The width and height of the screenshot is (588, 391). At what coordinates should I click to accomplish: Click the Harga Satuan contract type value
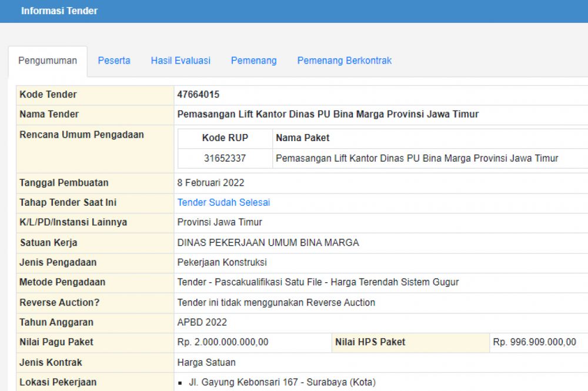(206, 362)
